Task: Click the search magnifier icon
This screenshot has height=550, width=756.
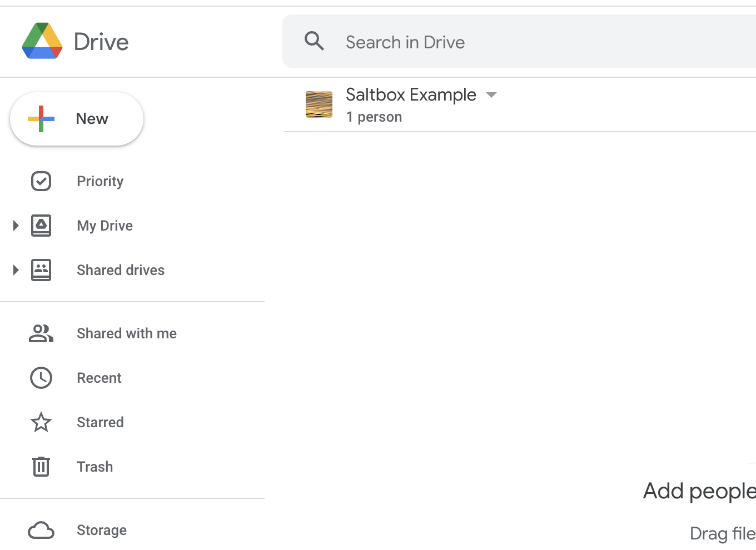Action: click(314, 41)
